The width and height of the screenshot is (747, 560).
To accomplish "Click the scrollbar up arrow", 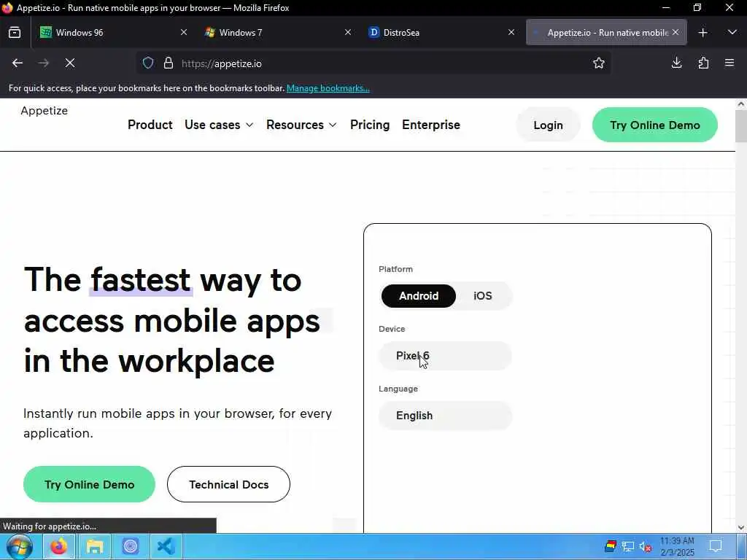I will 741,104.
